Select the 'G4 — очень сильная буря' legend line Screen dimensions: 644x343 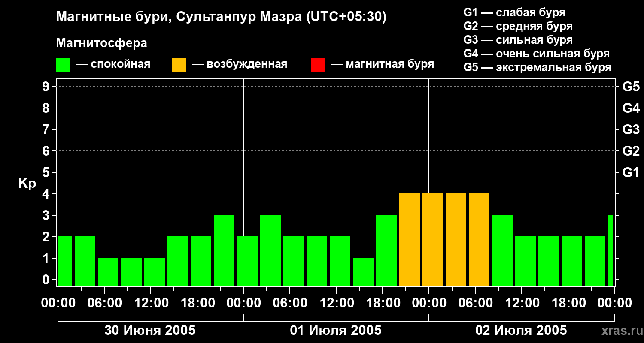pos(537,54)
